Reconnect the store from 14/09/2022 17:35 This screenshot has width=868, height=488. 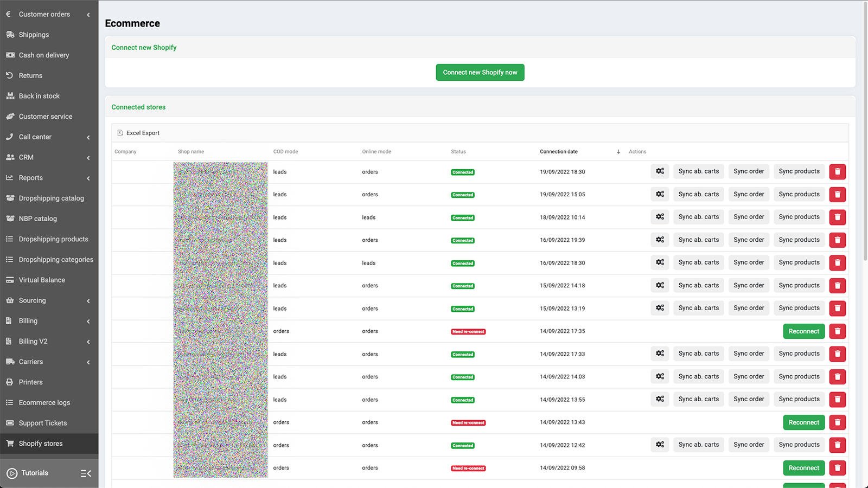(x=803, y=331)
